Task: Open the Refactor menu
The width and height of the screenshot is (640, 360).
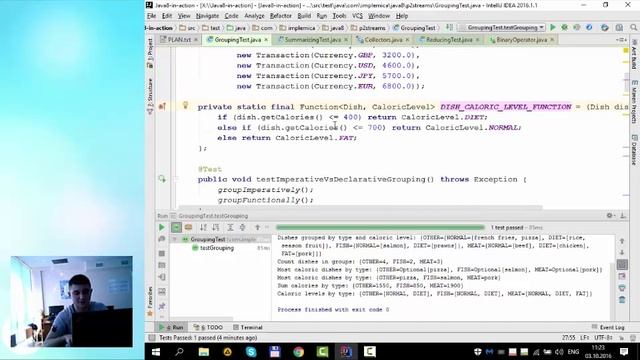Action: coord(280,16)
